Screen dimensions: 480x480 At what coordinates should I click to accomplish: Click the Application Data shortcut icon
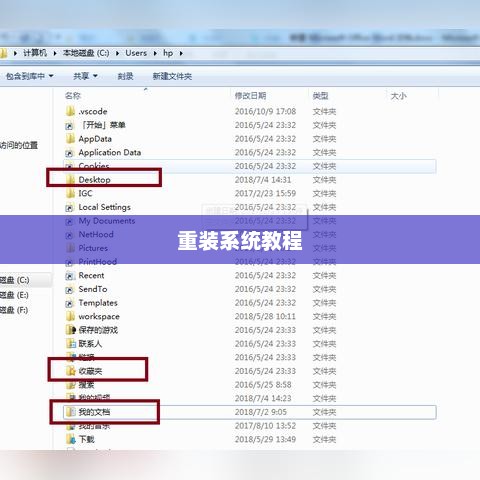click(69, 153)
